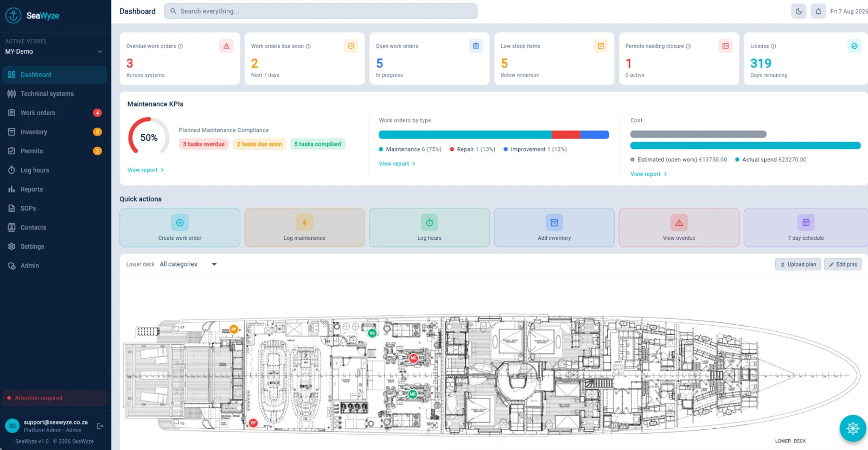Click Overdue work orders warning icon

(x=226, y=46)
